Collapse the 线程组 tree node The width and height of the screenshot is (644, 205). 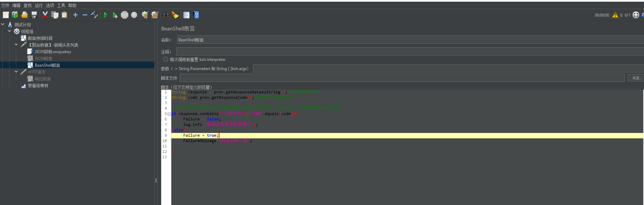9,31
